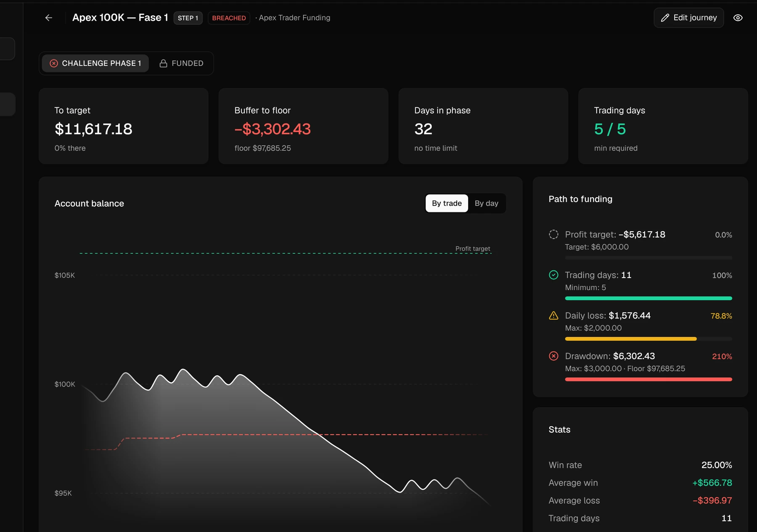Screen dimensions: 757x532
Task: Click the Days in phase value 32
Action: click(423, 129)
